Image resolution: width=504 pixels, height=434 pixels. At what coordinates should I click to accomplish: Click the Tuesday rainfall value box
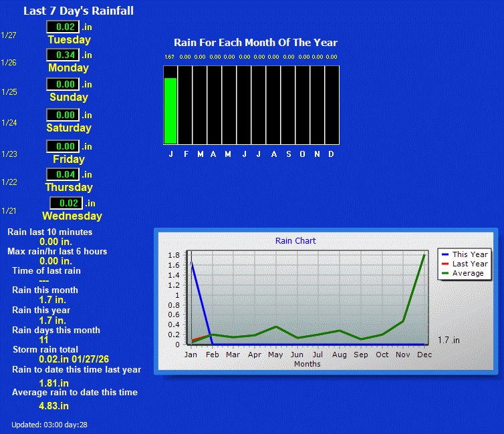point(63,27)
